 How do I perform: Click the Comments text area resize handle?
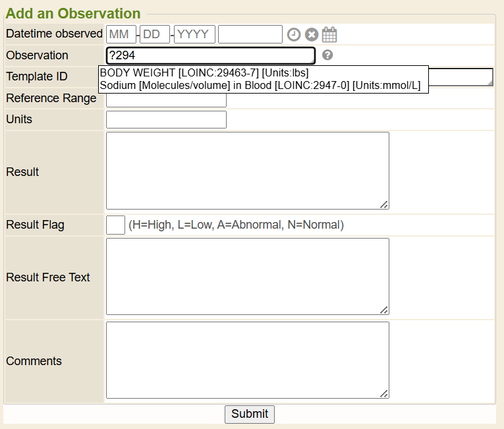384,394
